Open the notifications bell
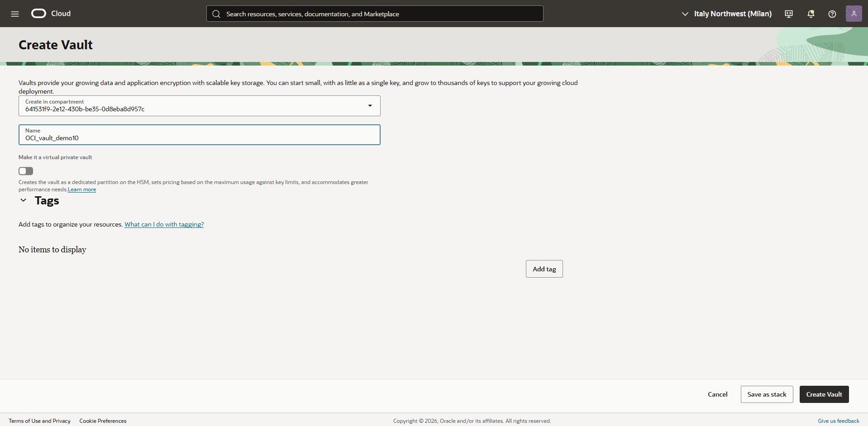868x426 pixels. point(811,14)
